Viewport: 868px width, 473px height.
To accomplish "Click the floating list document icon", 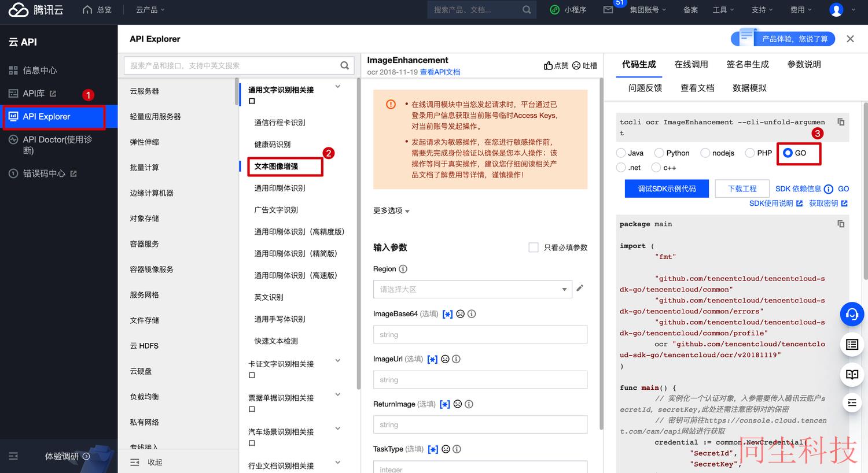I will pyautogui.click(x=852, y=345).
